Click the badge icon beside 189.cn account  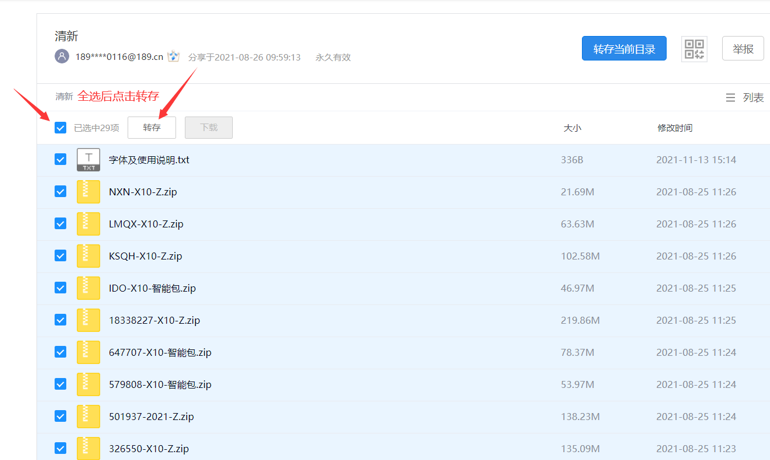(174, 57)
